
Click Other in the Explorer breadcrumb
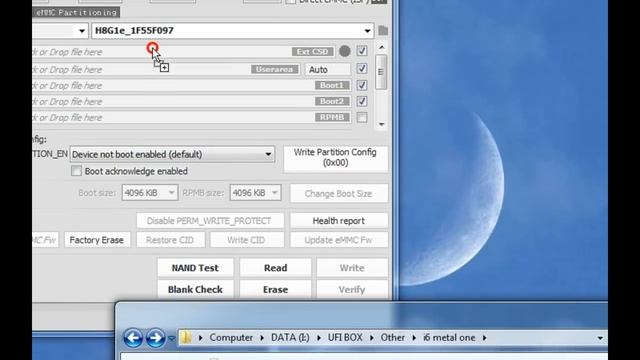click(393, 338)
